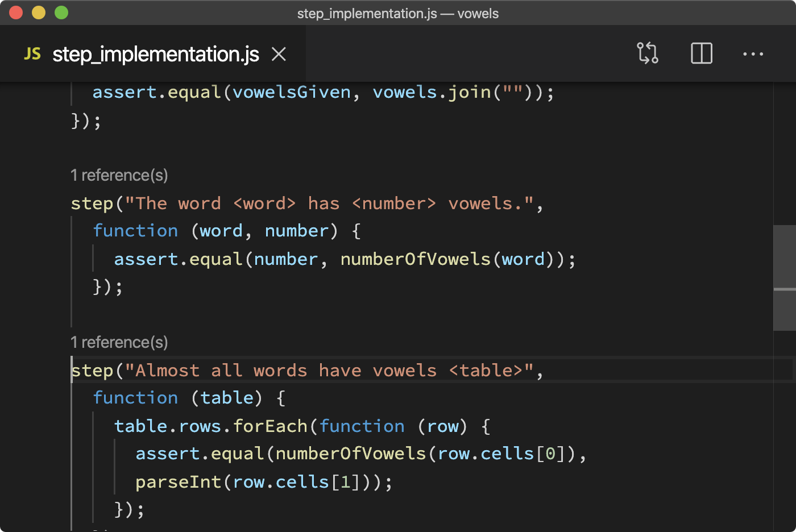Viewport: 796px width, 532px height.
Task: Open the first 1 reference(s) code lens
Action: [119, 175]
